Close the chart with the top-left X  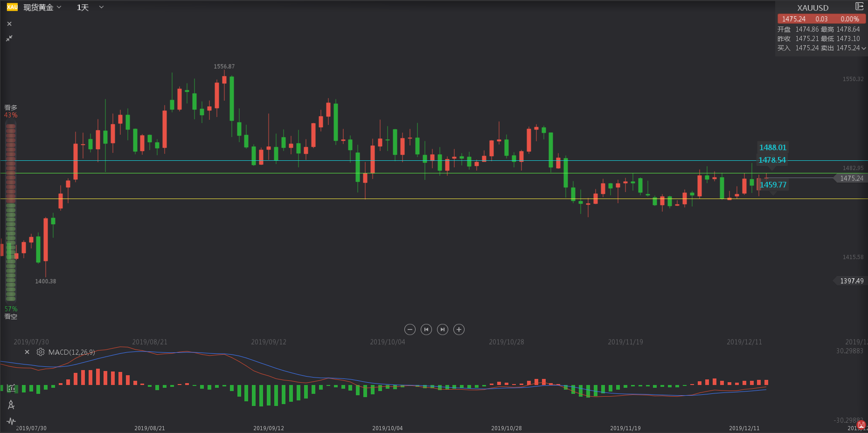click(9, 24)
